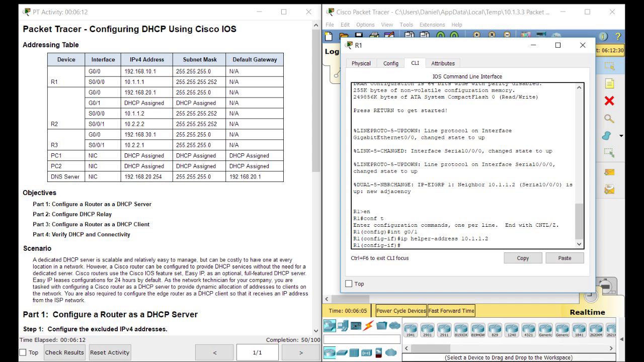Click the Zoom In magnifier toolbar icon

(476, 35)
